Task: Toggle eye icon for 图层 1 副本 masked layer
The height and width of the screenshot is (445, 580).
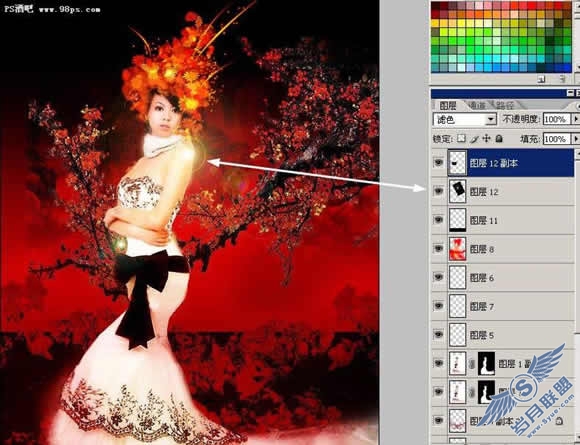Action: [439, 363]
